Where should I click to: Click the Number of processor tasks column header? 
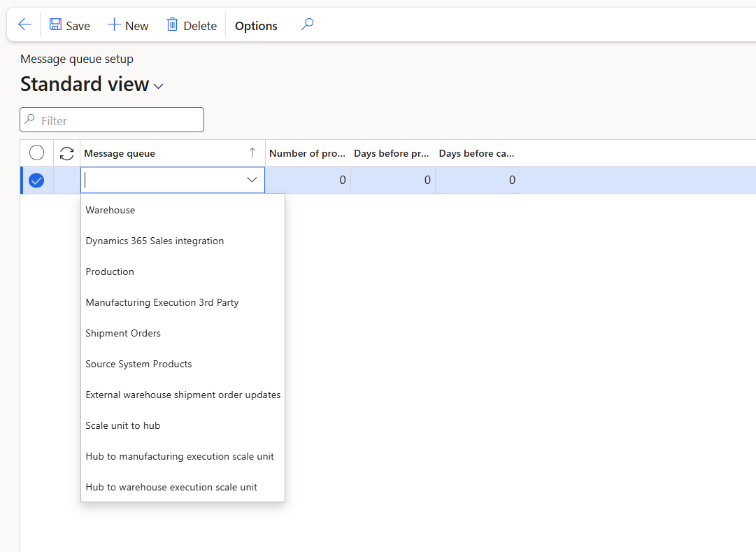click(x=307, y=153)
